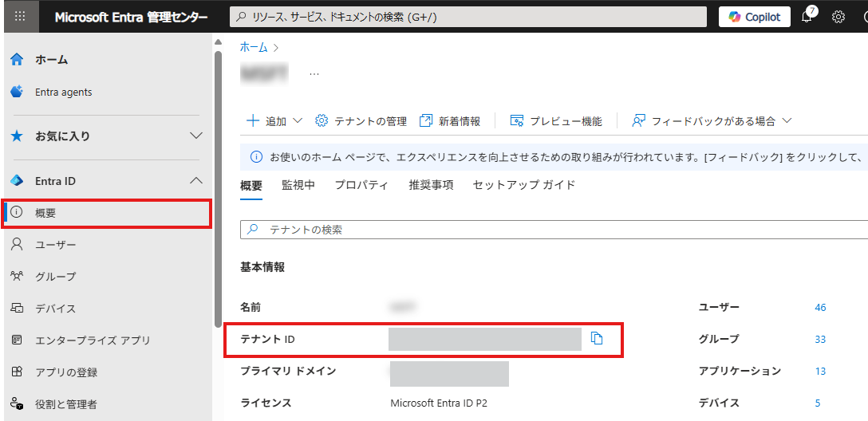
Task: Click the テナント ID label
Action: [268, 339]
